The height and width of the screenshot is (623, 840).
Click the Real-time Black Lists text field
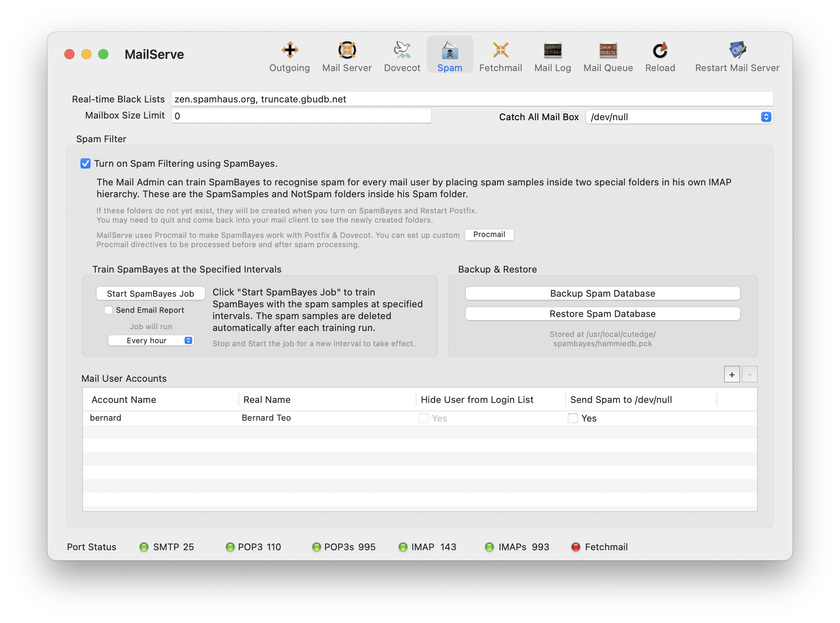point(472,99)
